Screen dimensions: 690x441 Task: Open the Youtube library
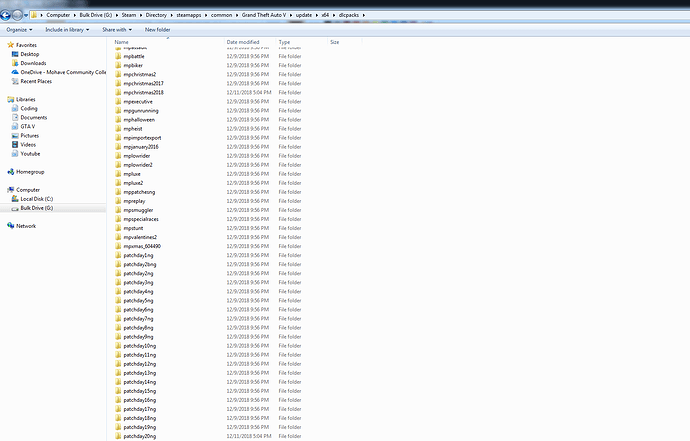click(30, 154)
